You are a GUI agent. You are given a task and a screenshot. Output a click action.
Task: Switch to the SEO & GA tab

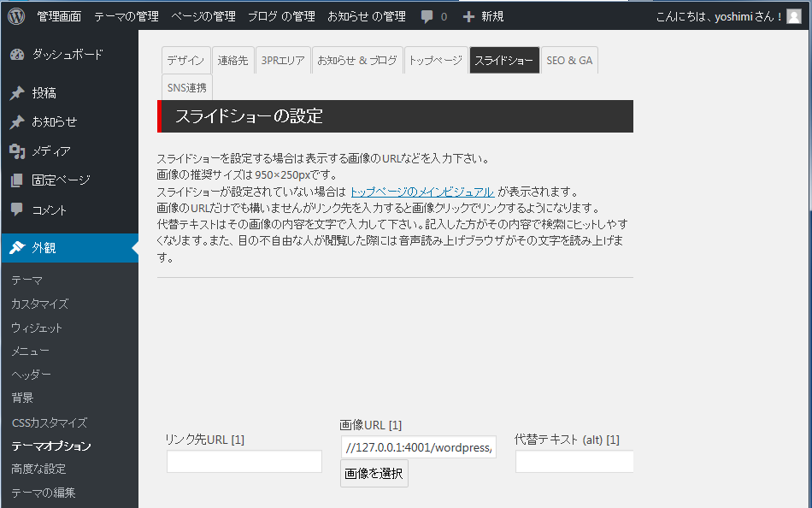[569, 61]
